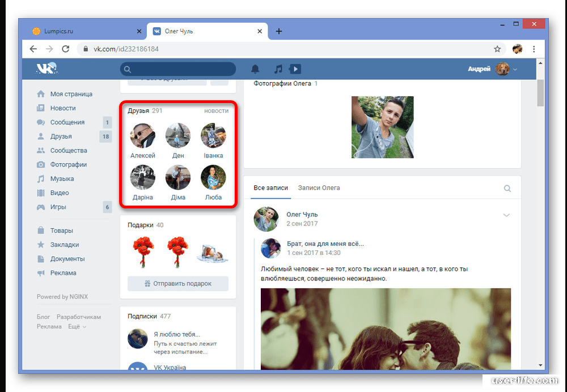Open the Друзья 291 block heading
567x392 pixels.
(145, 110)
